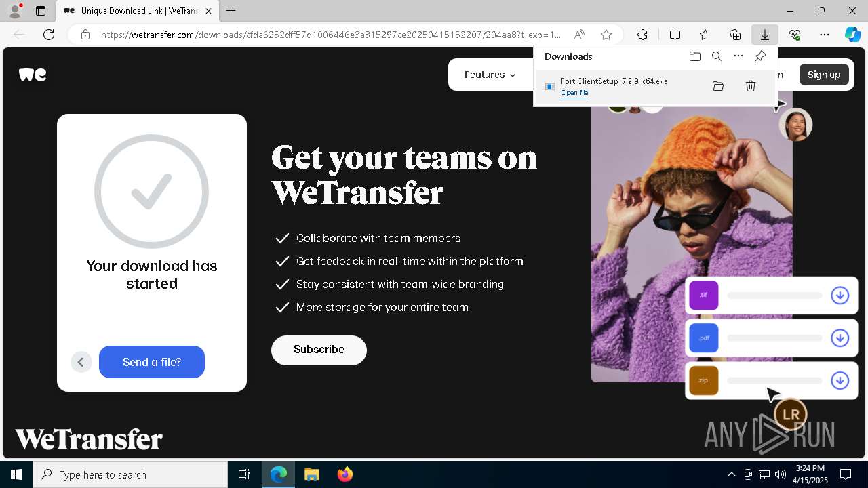Click the address bar URL
The width and height of the screenshot is (868, 488).
[330, 35]
